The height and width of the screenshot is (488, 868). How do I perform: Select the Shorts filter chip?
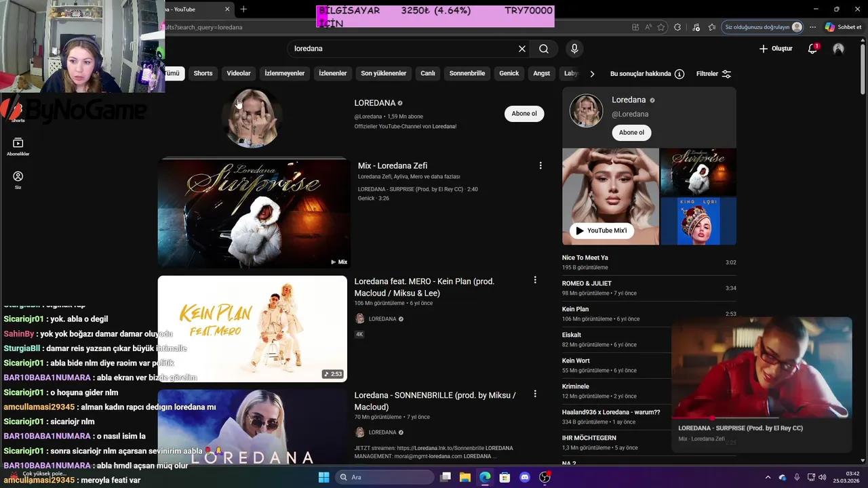(203, 73)
